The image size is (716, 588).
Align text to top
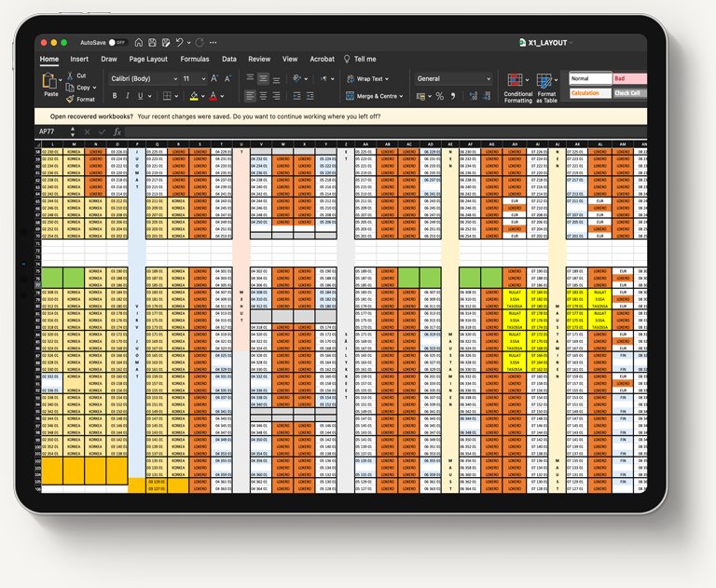click(x=250, y=78)
